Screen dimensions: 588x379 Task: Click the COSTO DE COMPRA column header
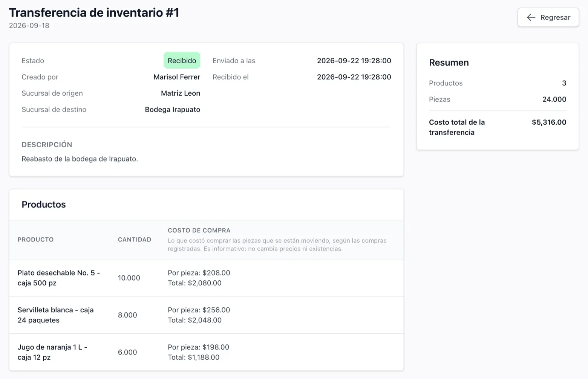click(x=199, y=230)
